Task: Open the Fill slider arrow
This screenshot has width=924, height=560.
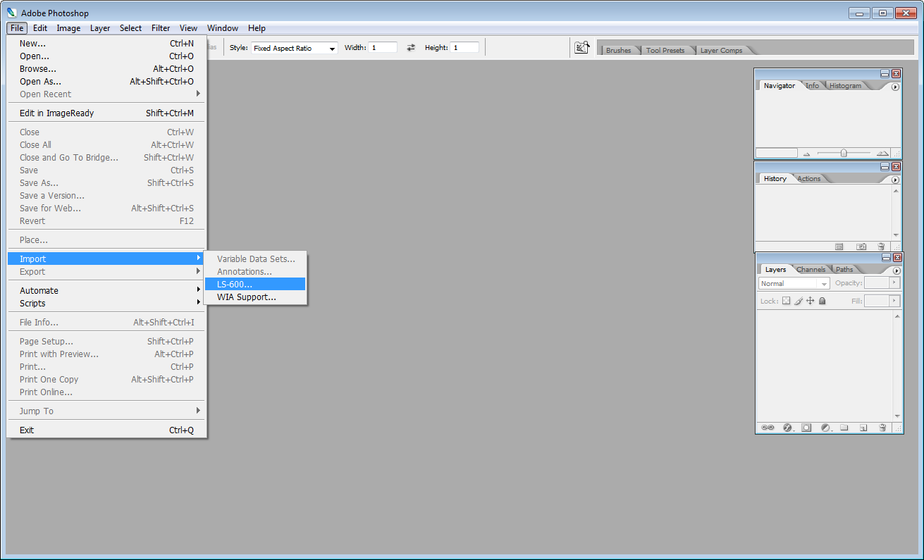Action: (x=894, y=301)
